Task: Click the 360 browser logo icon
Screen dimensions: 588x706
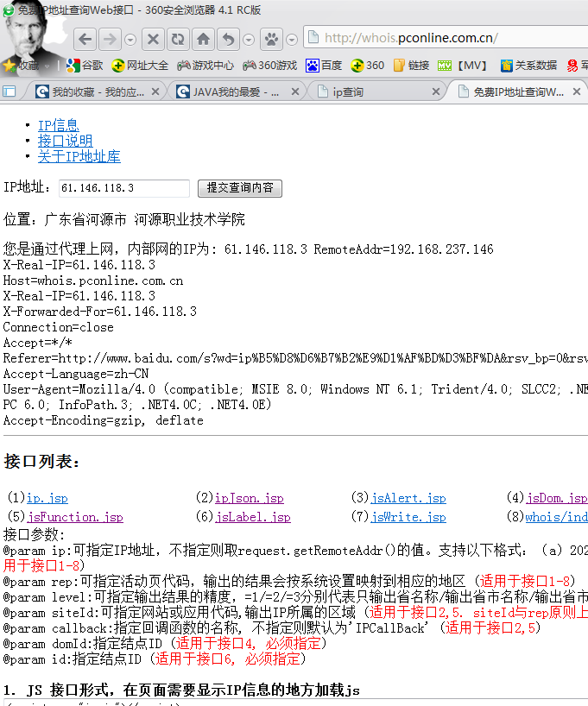Action: [9, 10]
